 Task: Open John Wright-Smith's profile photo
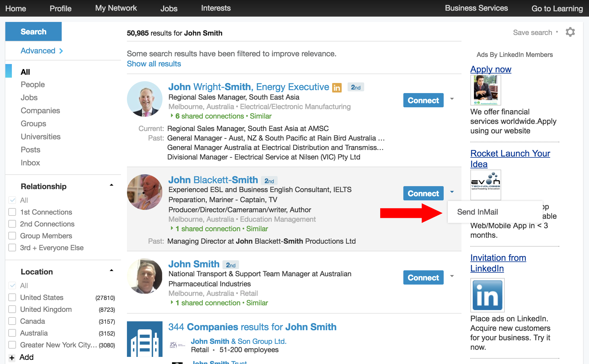pos(145,99)
